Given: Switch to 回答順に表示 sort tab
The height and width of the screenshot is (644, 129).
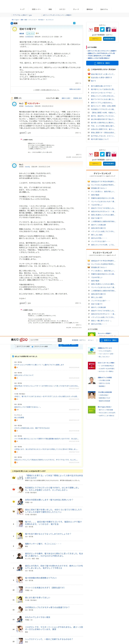Looking at the screenshot, I should tap(77, 98).
